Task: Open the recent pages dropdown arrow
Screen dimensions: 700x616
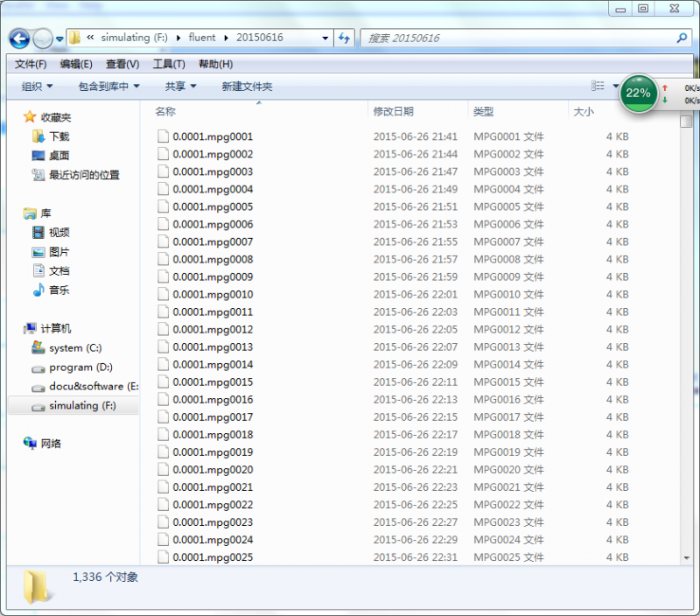Action: tap(59, 39)
